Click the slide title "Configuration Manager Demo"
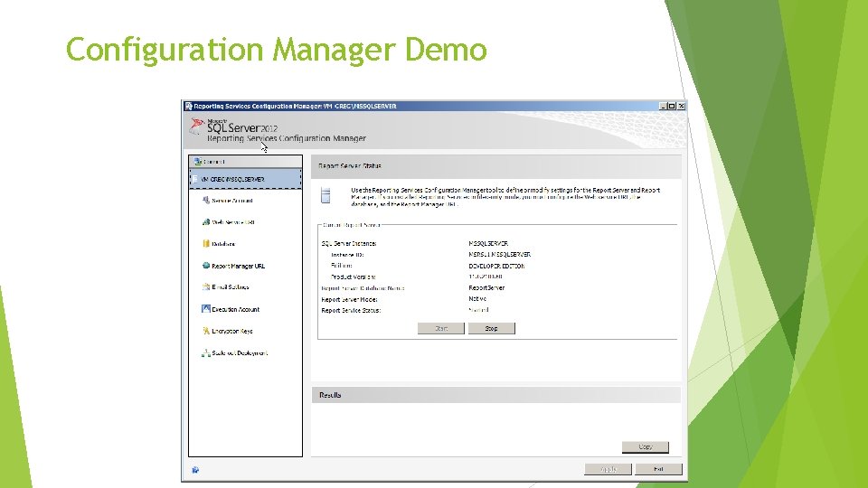 (x=277, y=49)
